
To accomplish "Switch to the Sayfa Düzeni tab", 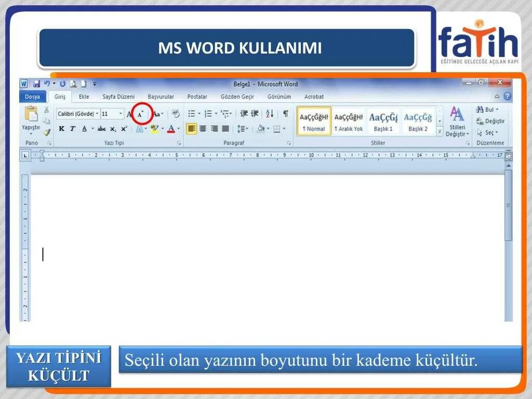I will pyautogui.click(x=118, y=97).
